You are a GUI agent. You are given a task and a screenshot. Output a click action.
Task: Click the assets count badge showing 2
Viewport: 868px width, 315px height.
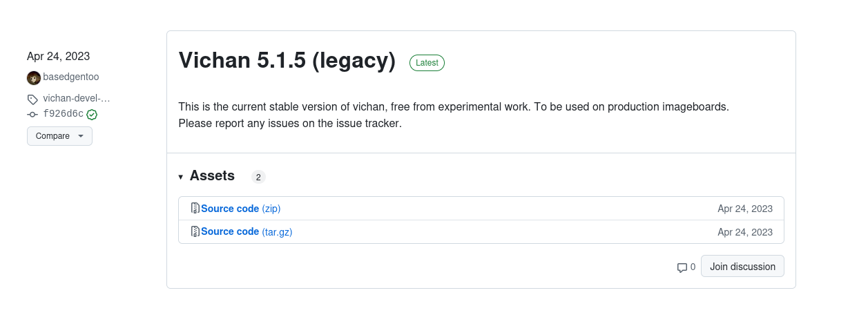tap(258, 177)
